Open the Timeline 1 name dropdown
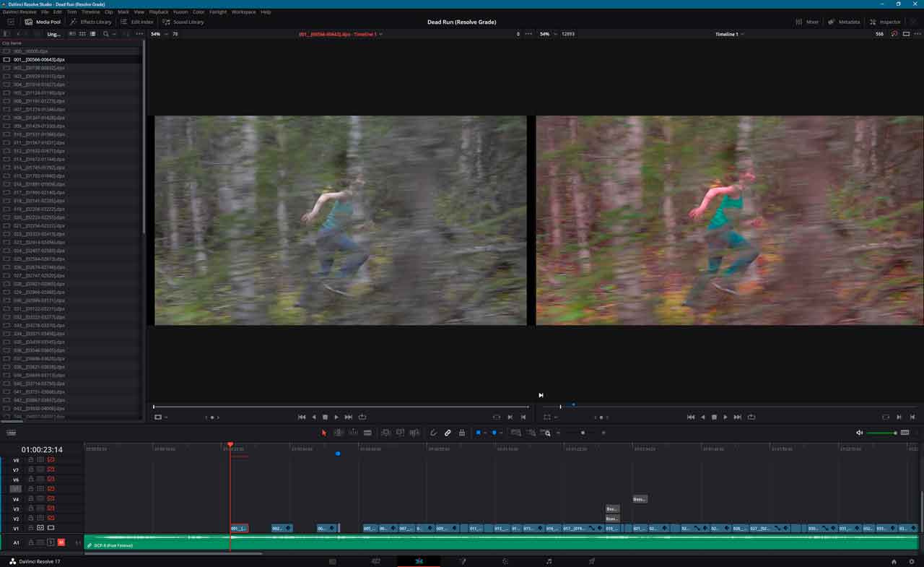Image resolution: width=924 pixels, height=567 pixels. coord(729,34)
